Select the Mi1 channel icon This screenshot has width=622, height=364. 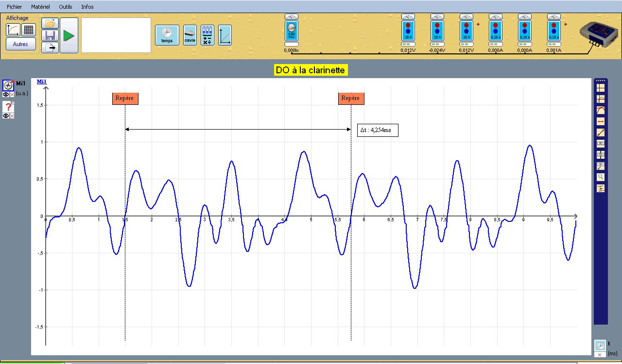coord(8,85)
